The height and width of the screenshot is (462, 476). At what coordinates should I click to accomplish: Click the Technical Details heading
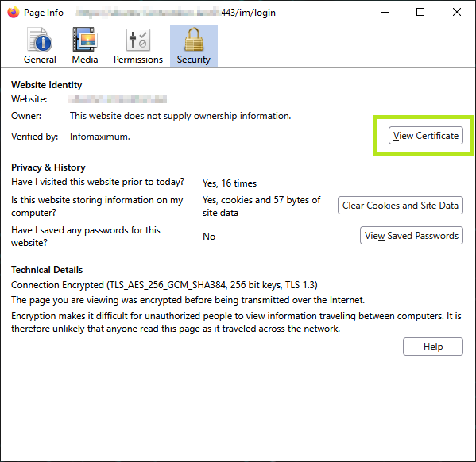47,270
